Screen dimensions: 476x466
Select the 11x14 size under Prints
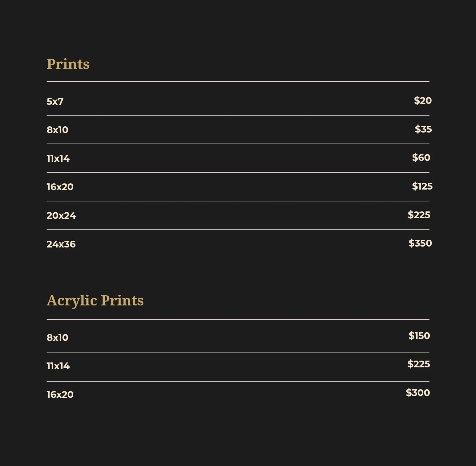pyautogui.click(x=58, y=158)
